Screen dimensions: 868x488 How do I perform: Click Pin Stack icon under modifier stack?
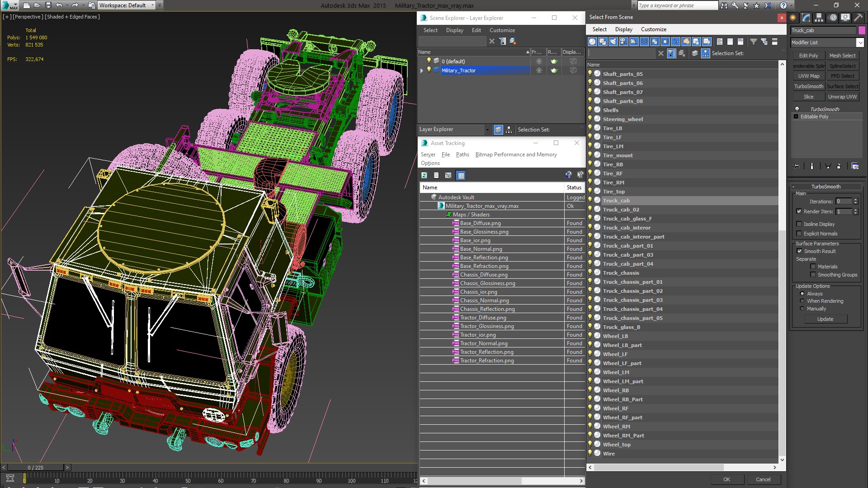click(797, 166)
